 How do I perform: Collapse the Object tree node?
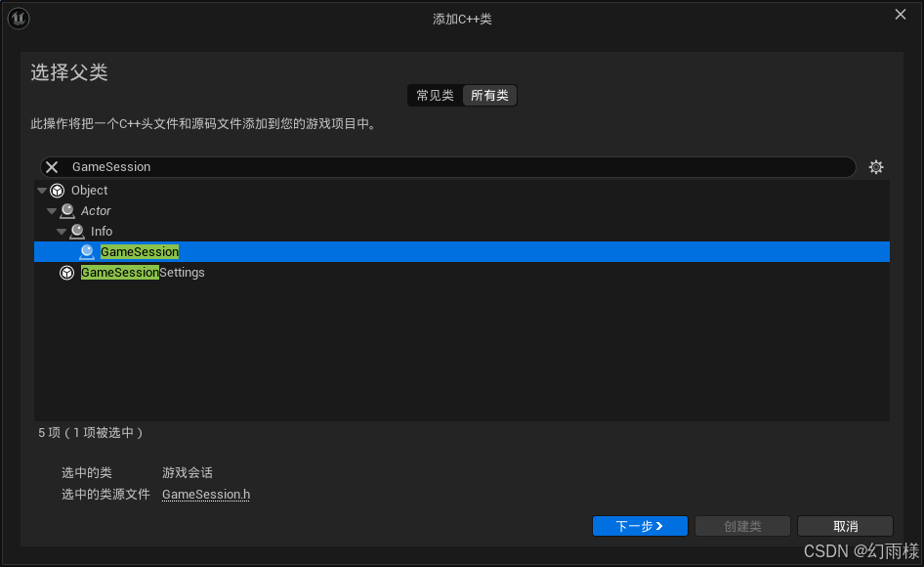click(42, 191)
